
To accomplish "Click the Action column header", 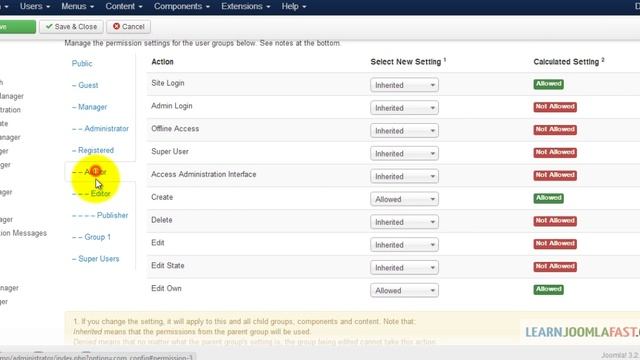I will click(162, 62).
